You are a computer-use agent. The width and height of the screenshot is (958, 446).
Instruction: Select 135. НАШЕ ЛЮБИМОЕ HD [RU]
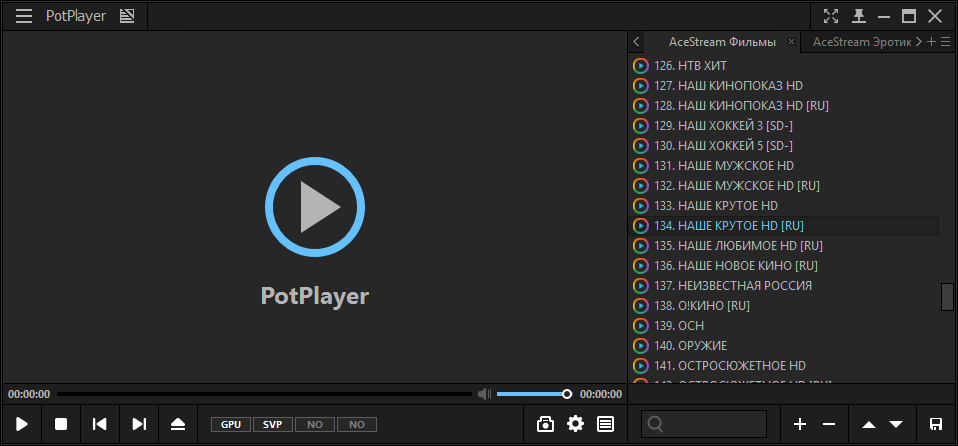(x=783, y=246)
